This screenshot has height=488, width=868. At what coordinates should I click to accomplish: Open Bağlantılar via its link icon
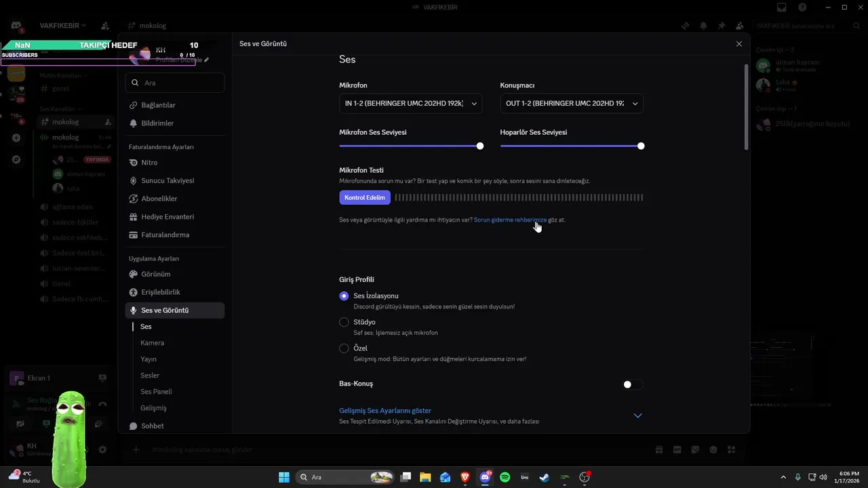pos(134,105)
